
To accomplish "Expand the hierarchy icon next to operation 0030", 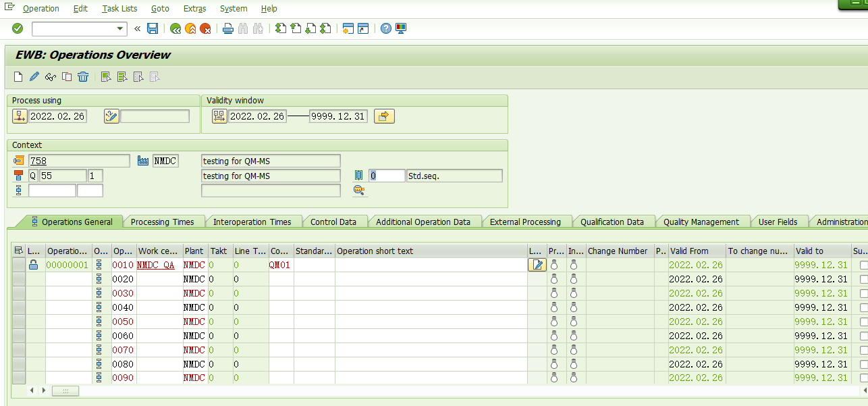I will (x=99, y=293).
